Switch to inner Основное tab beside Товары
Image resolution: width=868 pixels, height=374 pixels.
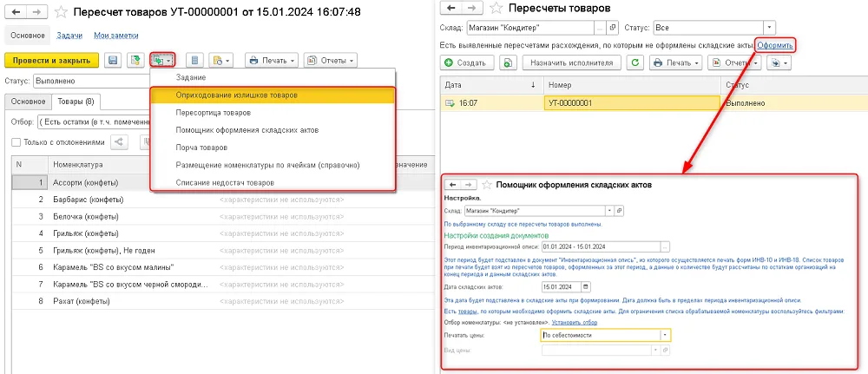[x=28, y=102]
